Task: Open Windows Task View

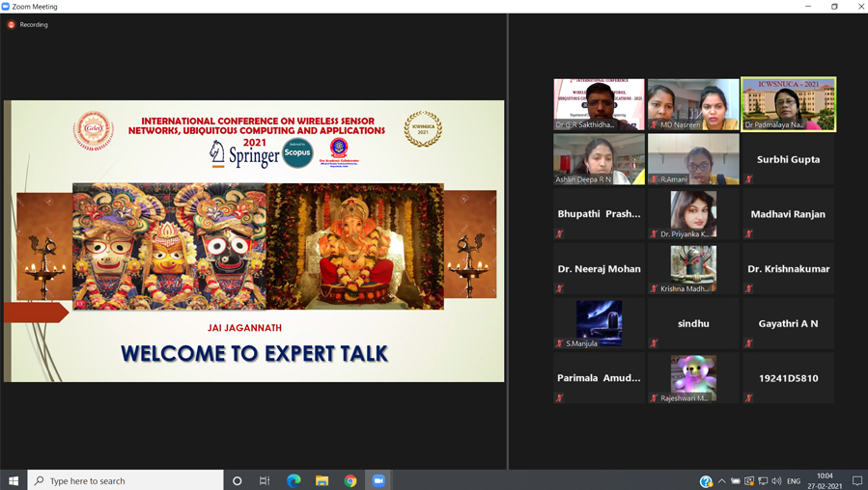Action: coord(265,480)
